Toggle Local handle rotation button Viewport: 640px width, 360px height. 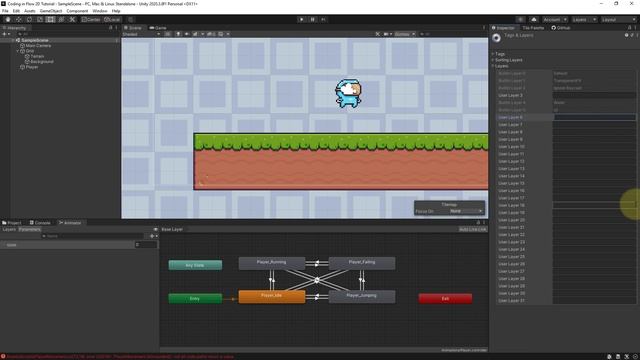[x=112, y=19]
